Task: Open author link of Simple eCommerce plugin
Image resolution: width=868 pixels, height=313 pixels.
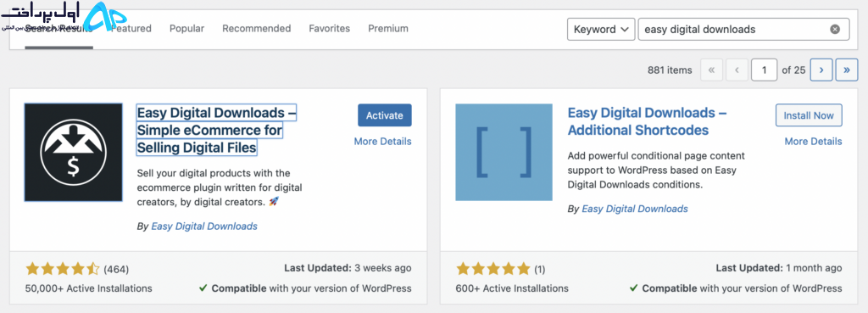Action: (204, 226)
